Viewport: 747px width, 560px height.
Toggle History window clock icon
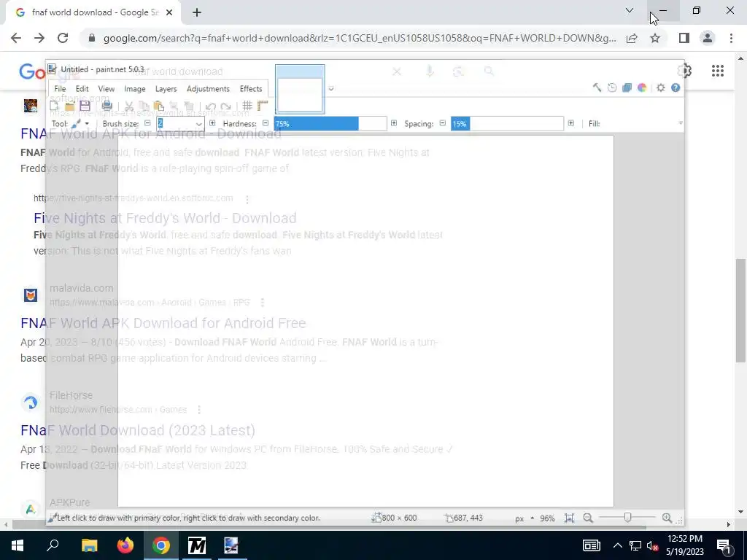pos(612,87)
